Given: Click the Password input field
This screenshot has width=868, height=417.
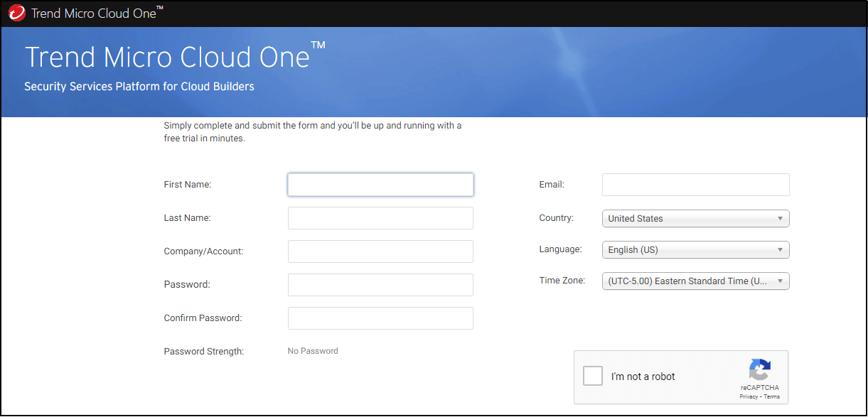Looking at the screenshot, I should [380, 284].
